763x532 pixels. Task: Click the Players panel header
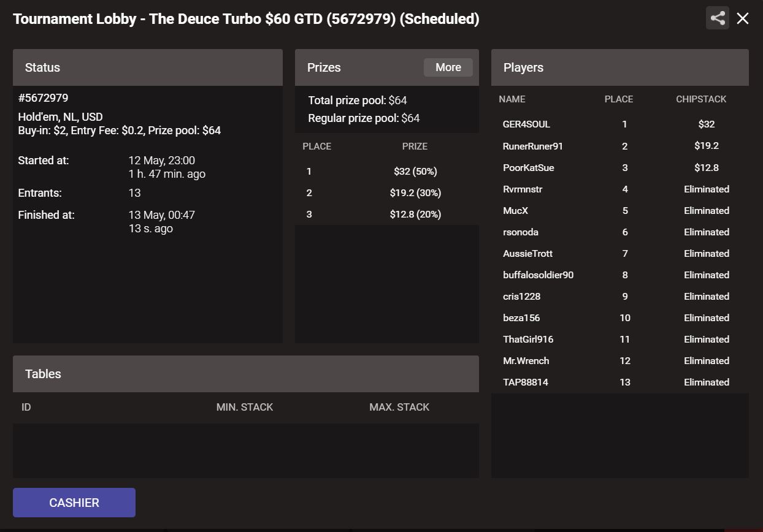620,67
